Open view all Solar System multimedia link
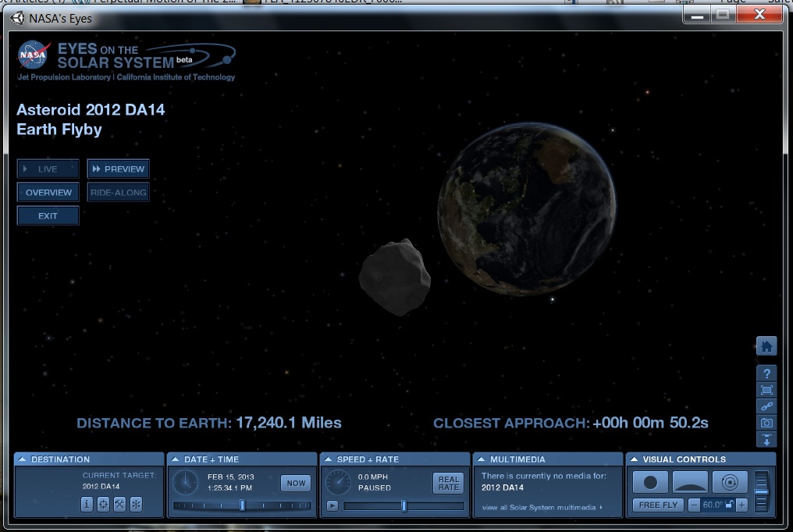This screenshot has width=793, height=532. click(542, 507)
